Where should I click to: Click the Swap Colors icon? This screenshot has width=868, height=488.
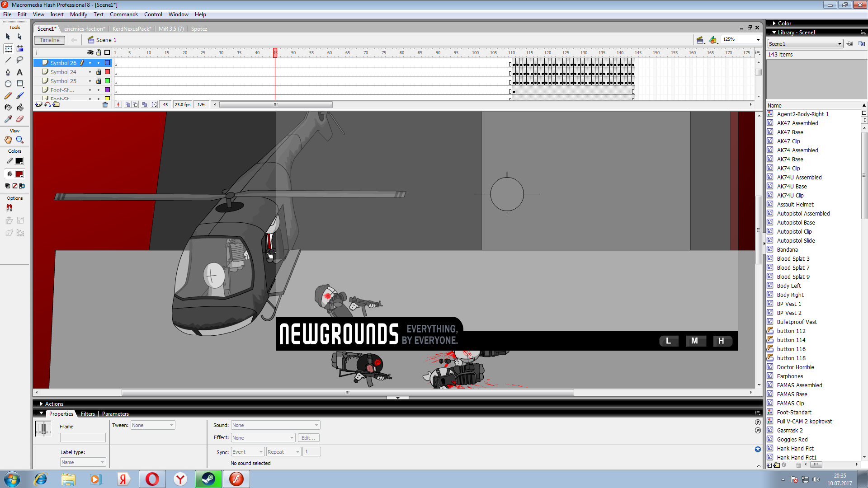click(22, 186)
